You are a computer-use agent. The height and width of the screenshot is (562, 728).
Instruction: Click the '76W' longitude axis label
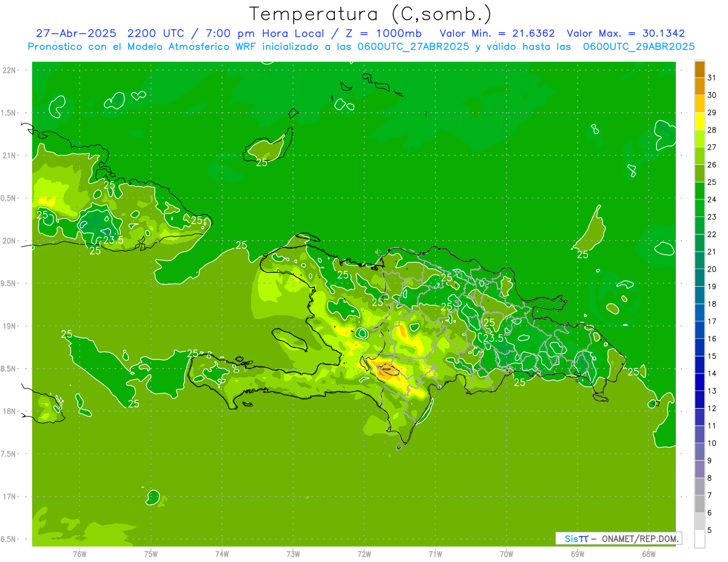click(x=79, y=554)
